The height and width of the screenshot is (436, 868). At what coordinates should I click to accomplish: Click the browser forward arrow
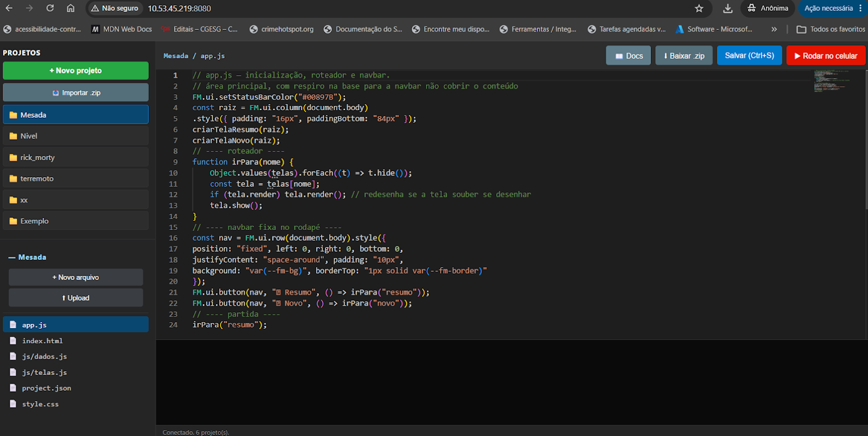coord(29,8)
